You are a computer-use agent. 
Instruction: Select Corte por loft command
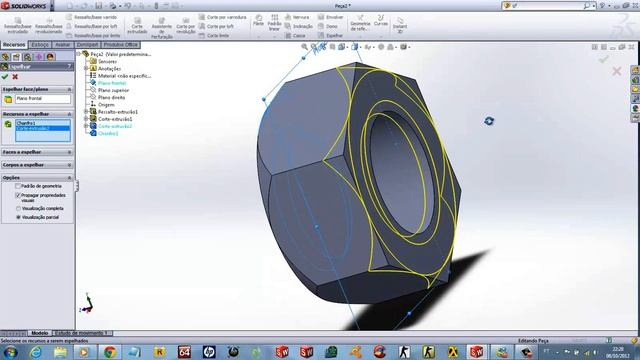(x=216, y=26)
